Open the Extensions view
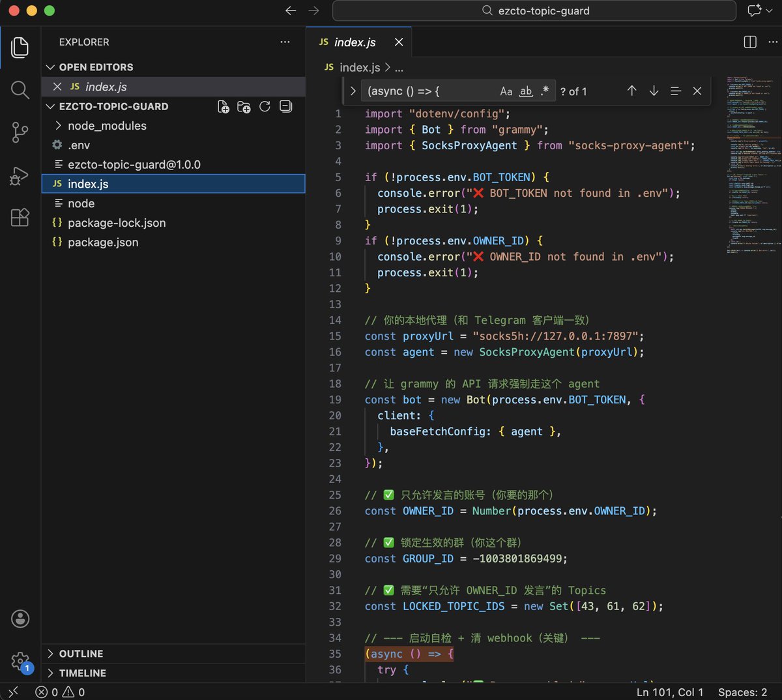 coord(20,217)
